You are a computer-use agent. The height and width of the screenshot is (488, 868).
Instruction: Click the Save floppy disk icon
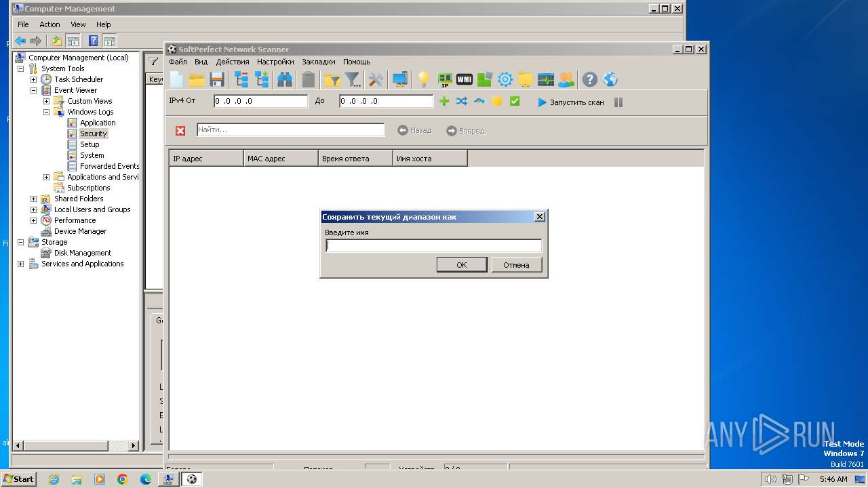217,79
